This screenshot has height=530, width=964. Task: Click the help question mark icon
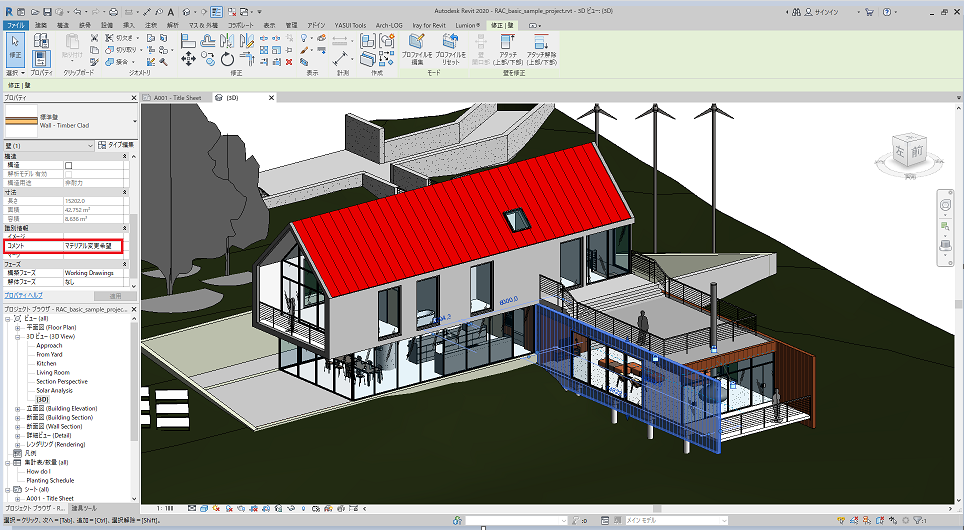[x=887, y=12]
